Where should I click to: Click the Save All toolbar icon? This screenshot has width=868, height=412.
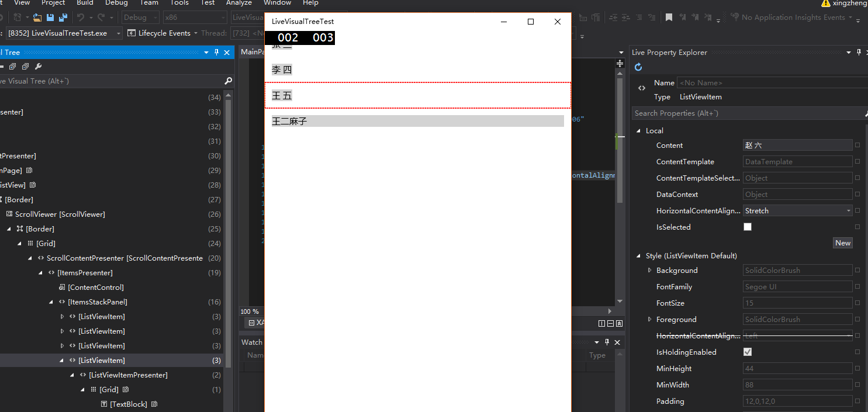63,18
